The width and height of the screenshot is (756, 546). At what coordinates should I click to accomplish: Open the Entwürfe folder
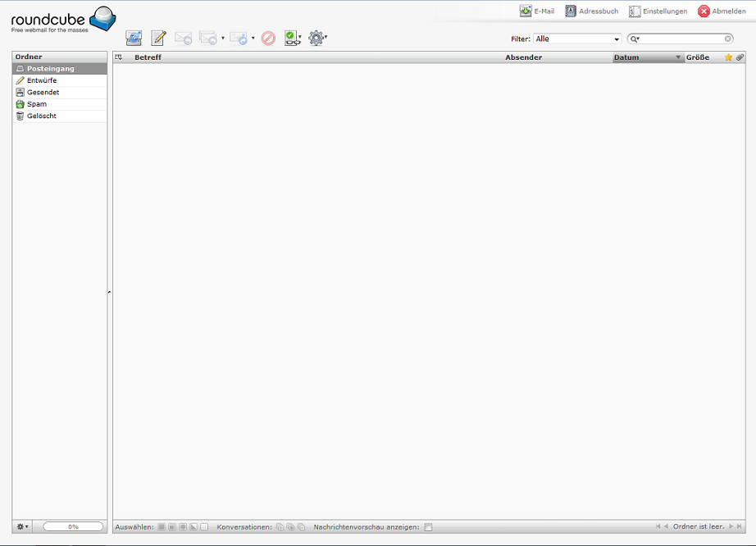pos(60,80)
